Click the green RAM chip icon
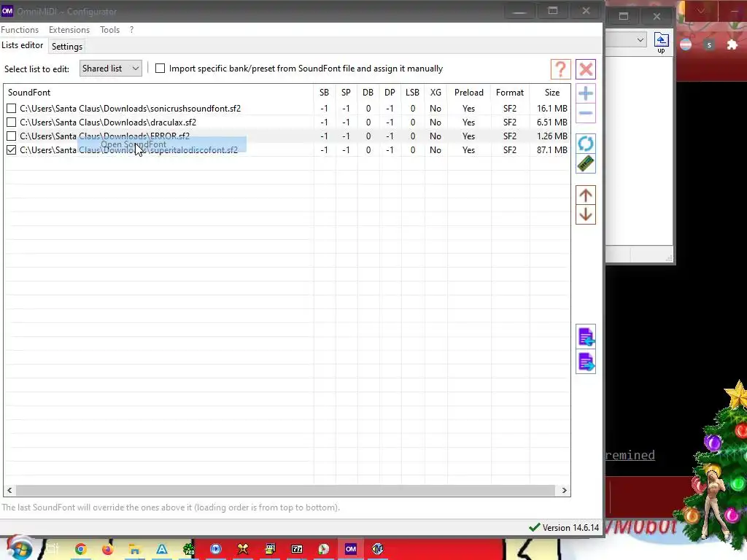 [x=586, y=164]
